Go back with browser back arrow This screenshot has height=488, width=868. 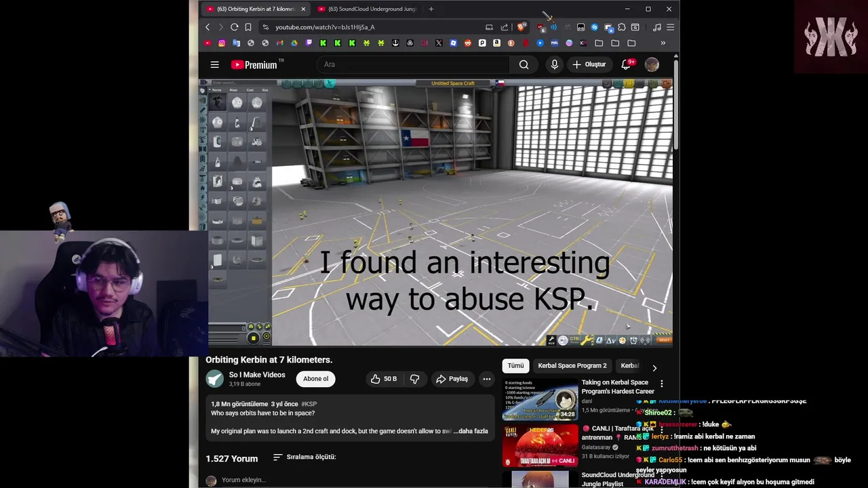click(208, 27)
